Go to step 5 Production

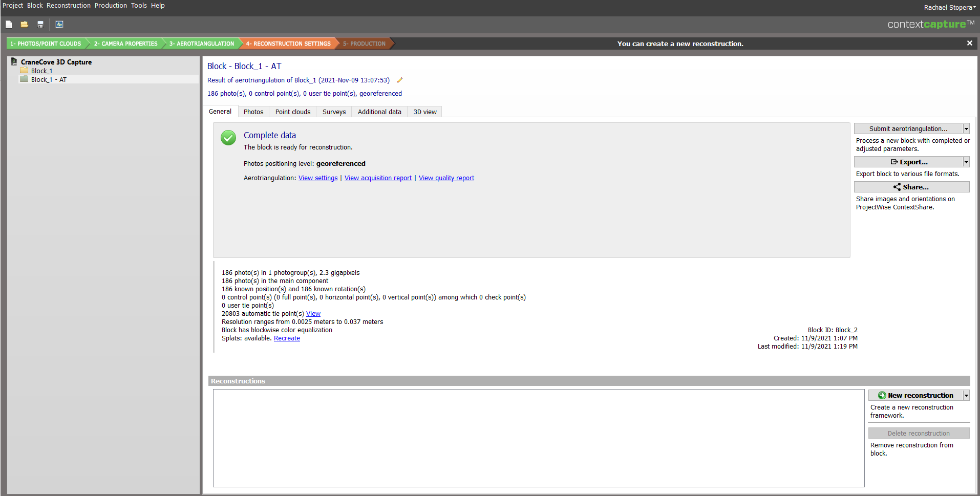[x=364, y=44]
